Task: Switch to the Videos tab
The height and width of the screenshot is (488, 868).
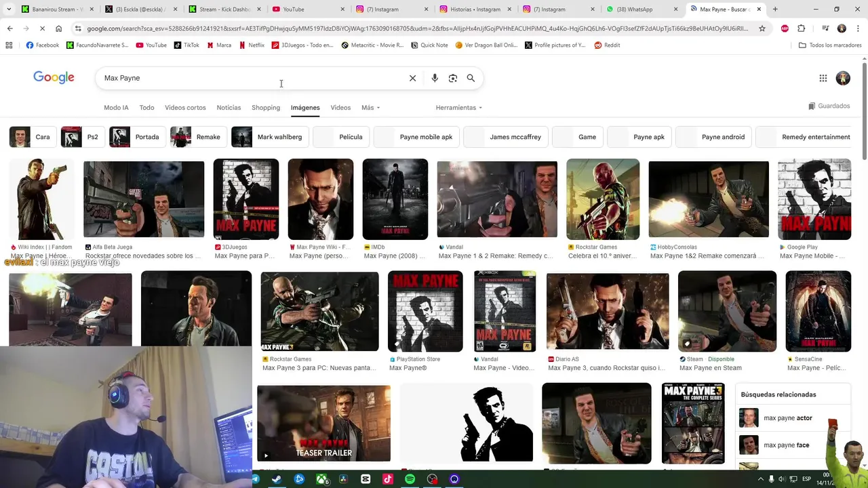Action: 340,108
